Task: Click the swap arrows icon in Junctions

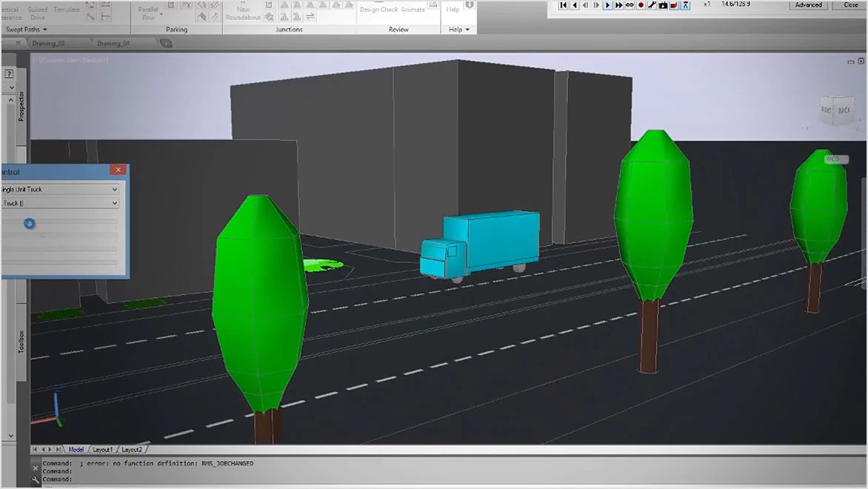Action: (310, 17)
